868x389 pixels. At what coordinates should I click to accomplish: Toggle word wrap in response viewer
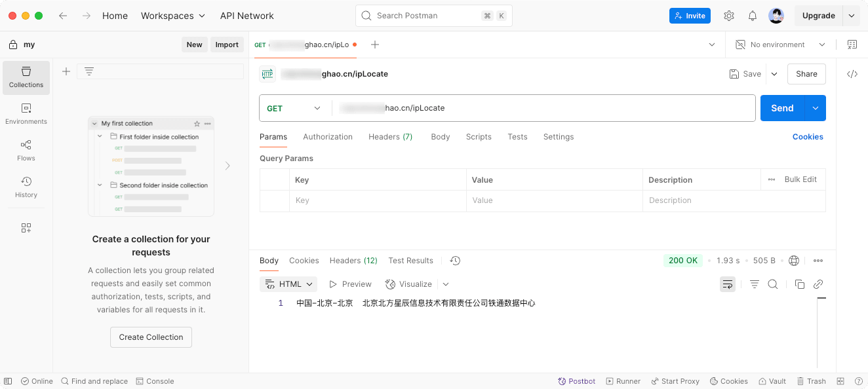pyautogui.click(x=727, y=284)
